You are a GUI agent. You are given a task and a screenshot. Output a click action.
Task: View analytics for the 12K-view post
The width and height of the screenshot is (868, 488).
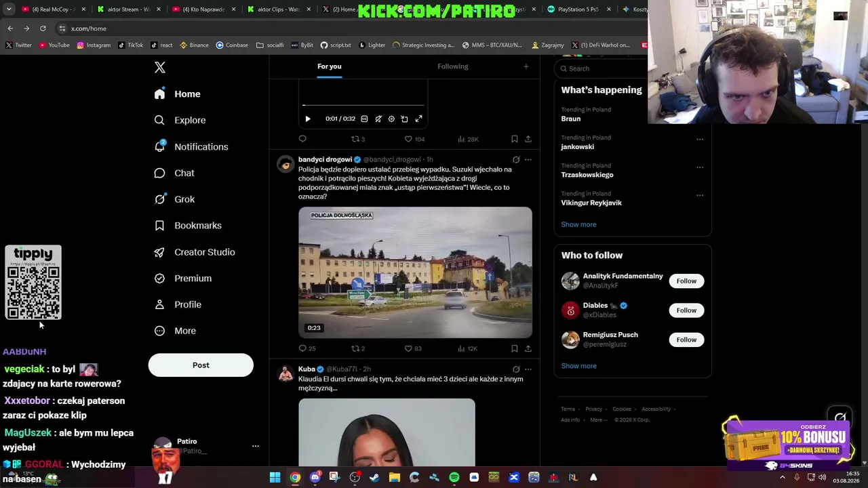click(468, 348)
